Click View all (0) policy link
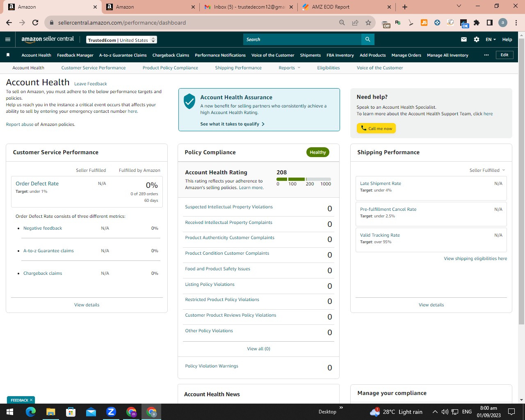Viewport: 525px width, 420px height. pos(258,349)
